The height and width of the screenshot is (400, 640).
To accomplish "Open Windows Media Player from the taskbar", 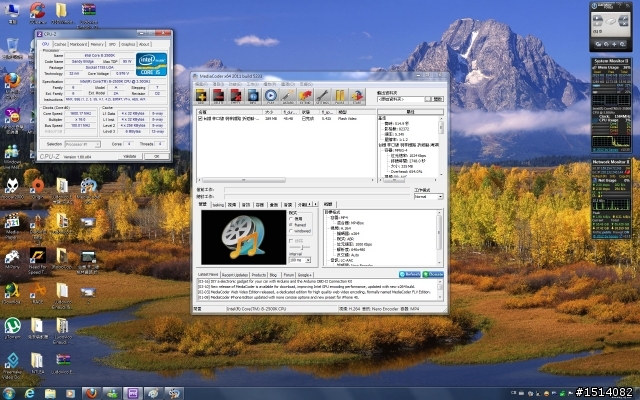I will tap(70, 393).
